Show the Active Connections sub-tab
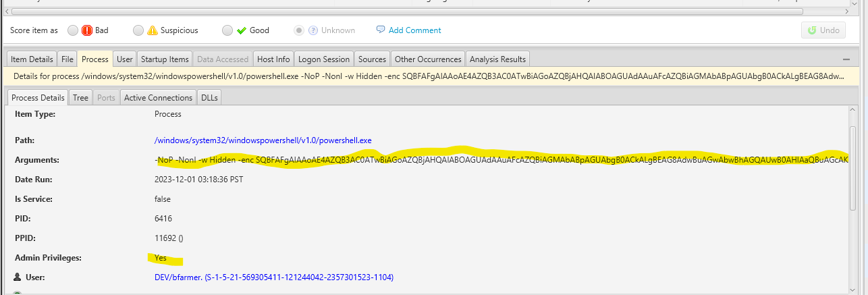The height and width of the screenshot is (295, 868). pos(158,98)
